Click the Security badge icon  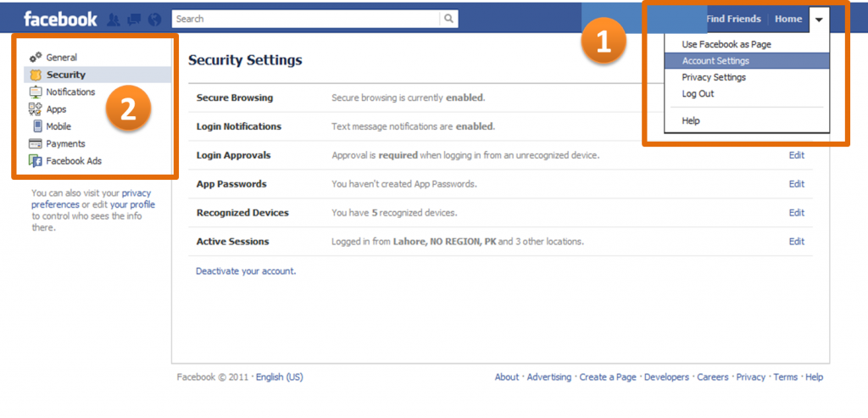coord(36,75)
